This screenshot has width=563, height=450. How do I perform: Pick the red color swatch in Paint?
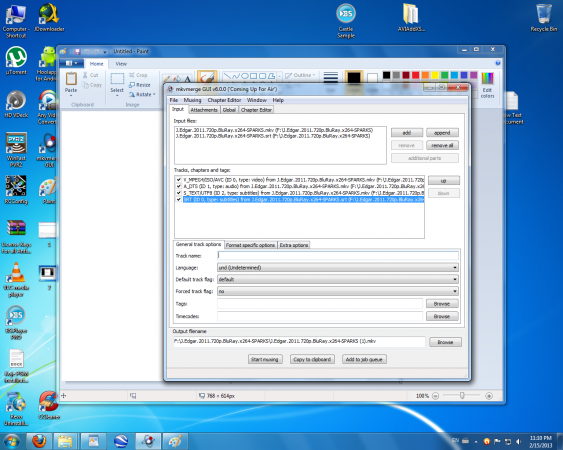[415, 75]
